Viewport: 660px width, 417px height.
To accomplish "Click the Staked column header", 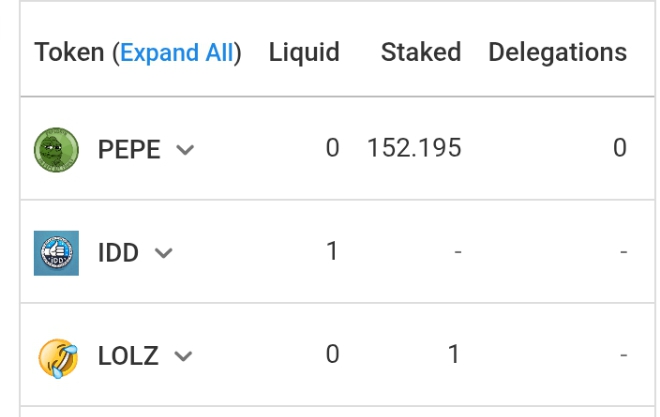I will pyautogui.click(x=421, y=52).
